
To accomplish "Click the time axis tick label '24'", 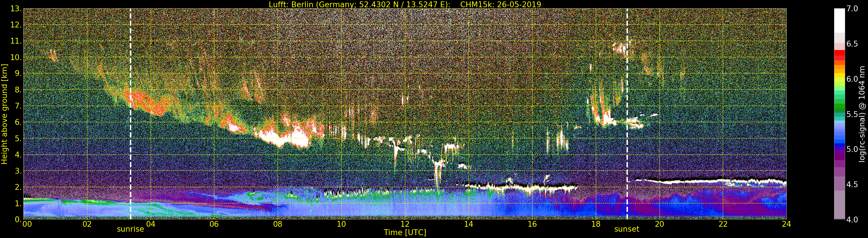I will (786, 224).
